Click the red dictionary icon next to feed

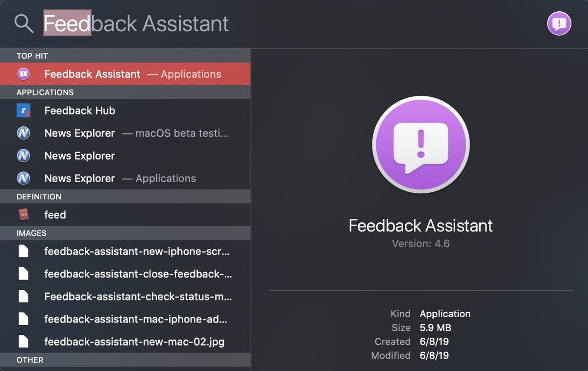click(24, 214)
